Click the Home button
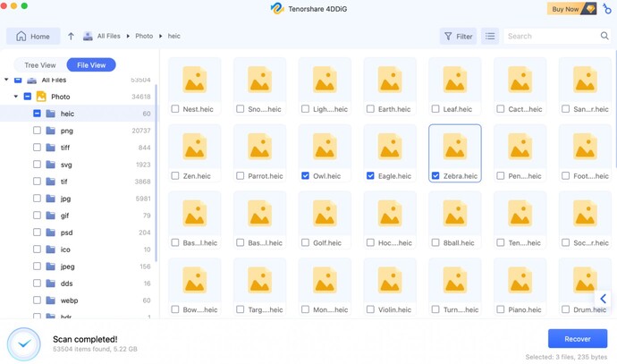The height and width of the screenshot is (364, 617). [33, 36]
